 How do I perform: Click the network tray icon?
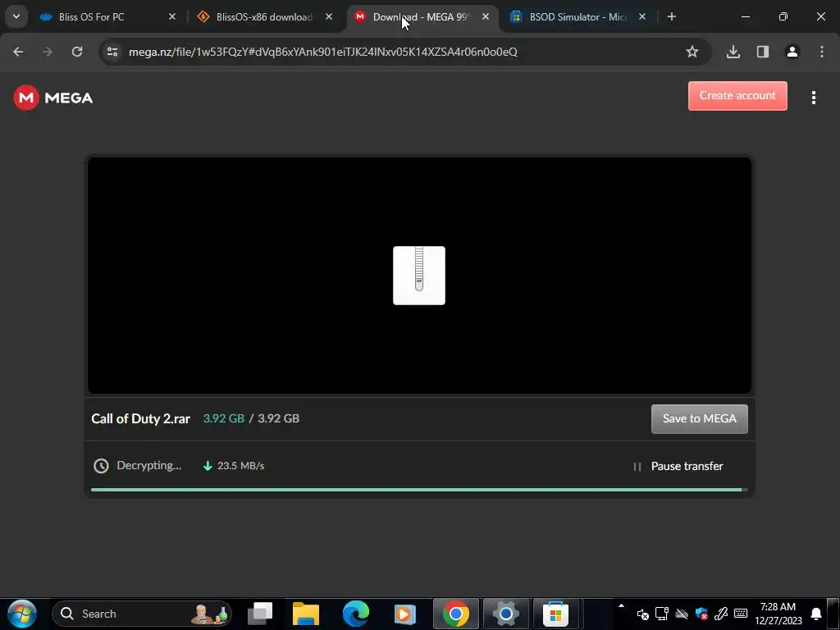[662, 614]
